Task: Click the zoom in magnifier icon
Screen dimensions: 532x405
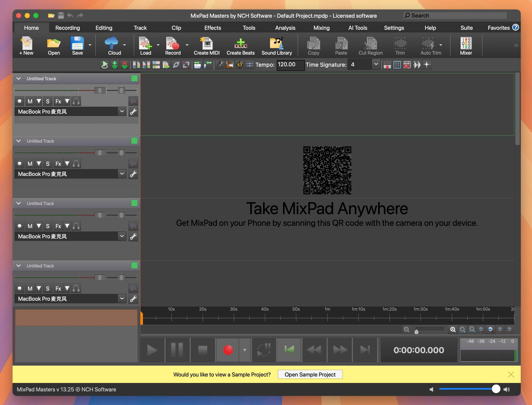Action: [453, 329]
